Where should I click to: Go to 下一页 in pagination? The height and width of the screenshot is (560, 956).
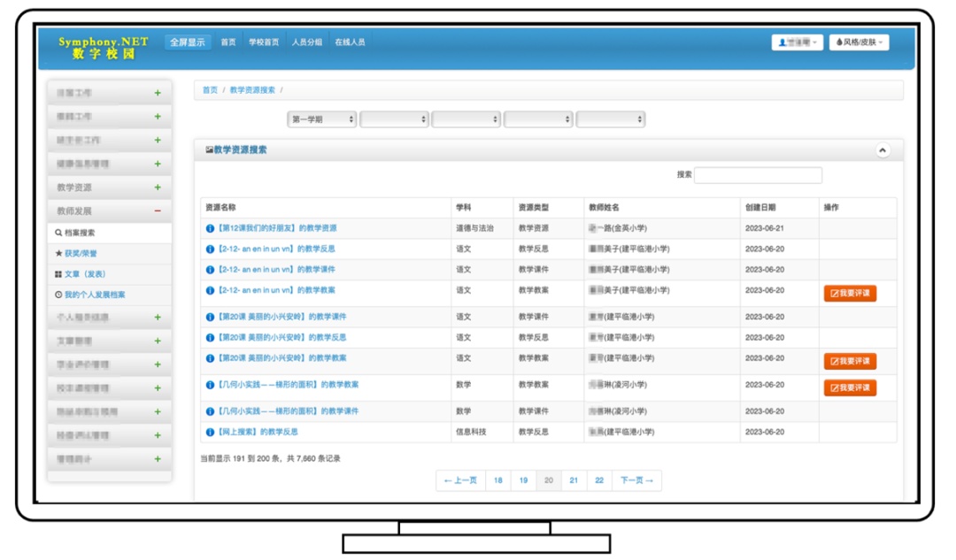[636, 480]
